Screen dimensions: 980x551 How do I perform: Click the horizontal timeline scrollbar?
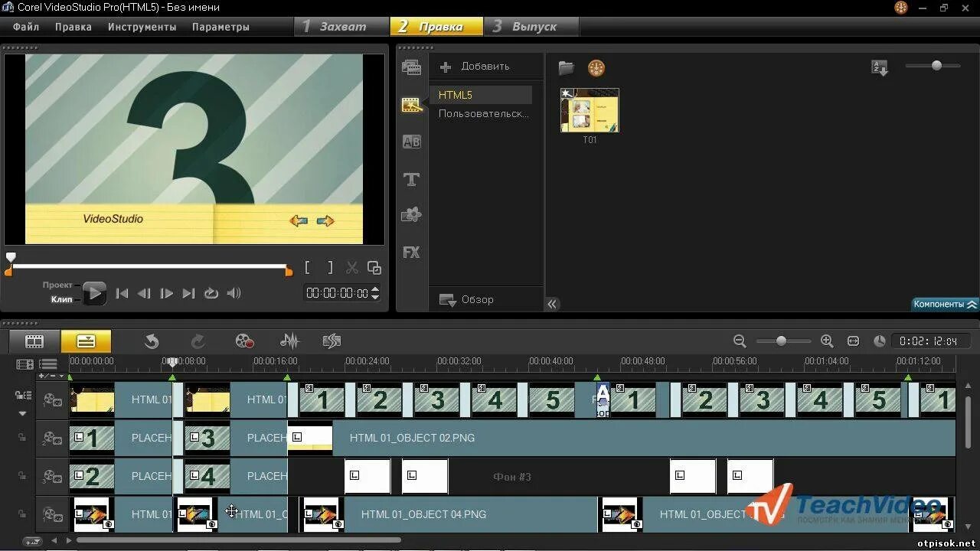239,540
